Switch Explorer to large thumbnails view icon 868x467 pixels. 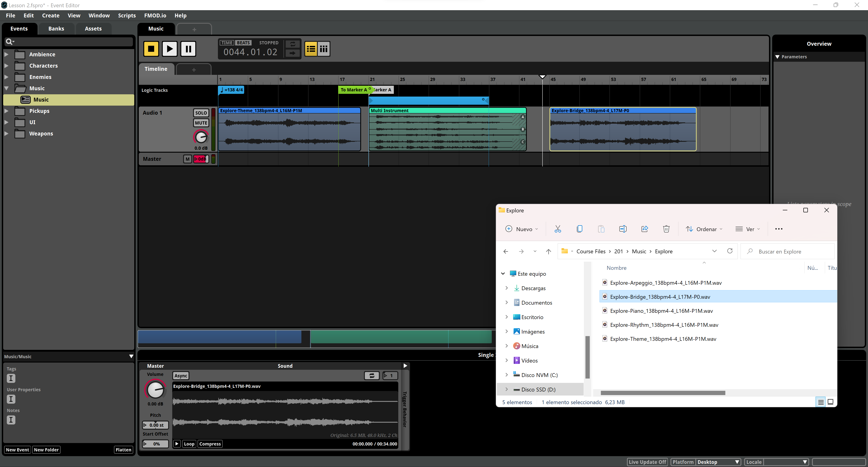[831, 402]
